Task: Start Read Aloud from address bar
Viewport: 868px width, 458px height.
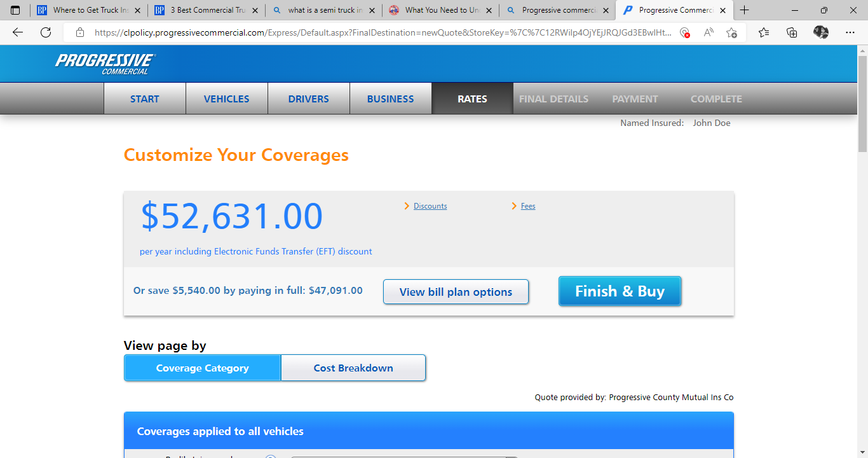Action: (x=709, y=32)
